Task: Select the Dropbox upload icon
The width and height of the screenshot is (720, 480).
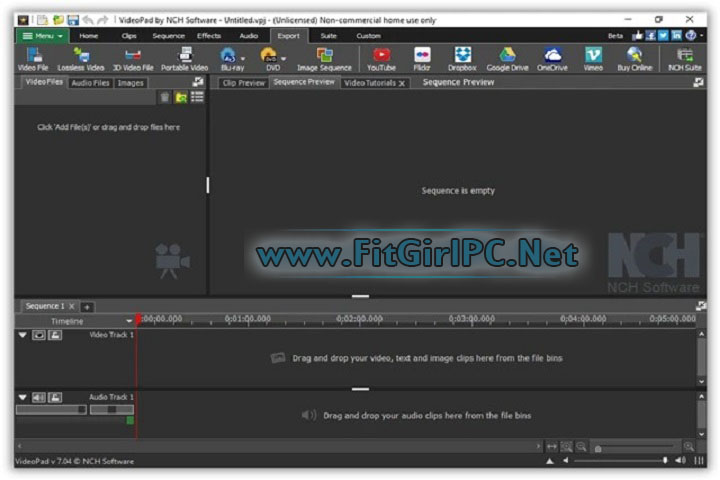Action: 462,58
